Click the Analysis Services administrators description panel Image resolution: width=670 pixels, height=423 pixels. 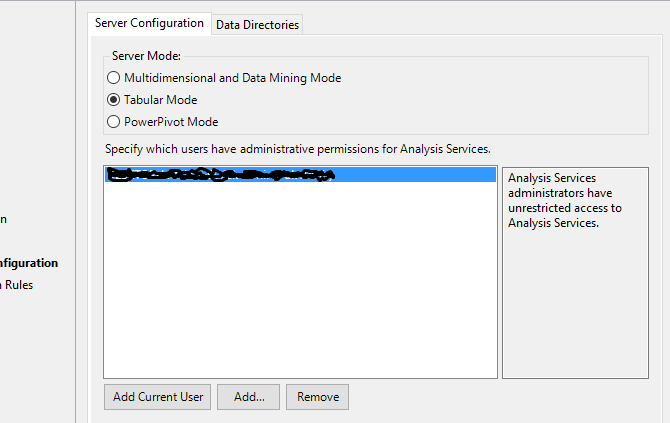coord(575,273)
